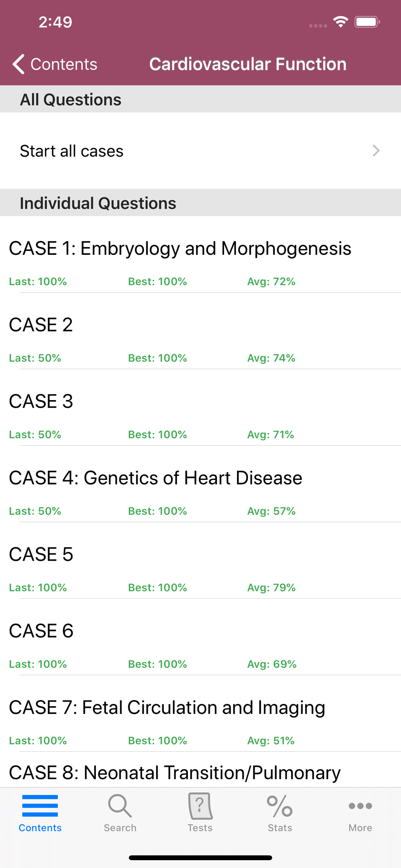The width and height of the screenshot is (401, 868).
Task: Open CASE 3 question
Action: (x=41, y=401)
